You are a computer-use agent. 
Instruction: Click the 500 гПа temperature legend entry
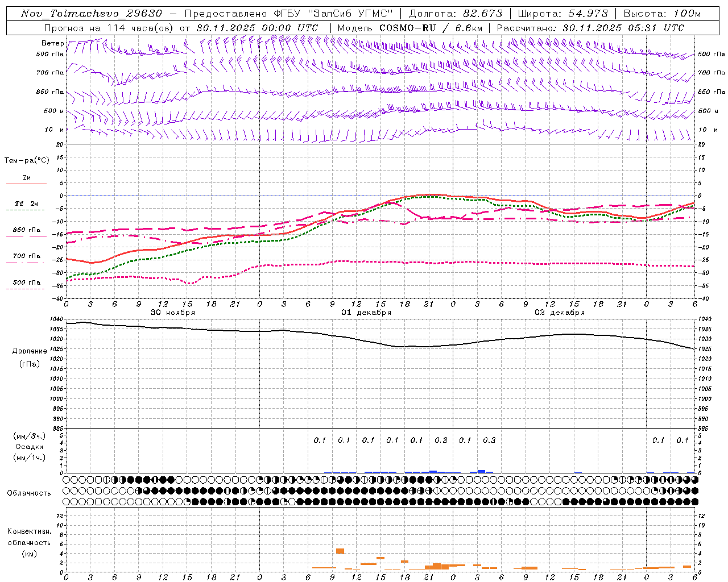26,282
